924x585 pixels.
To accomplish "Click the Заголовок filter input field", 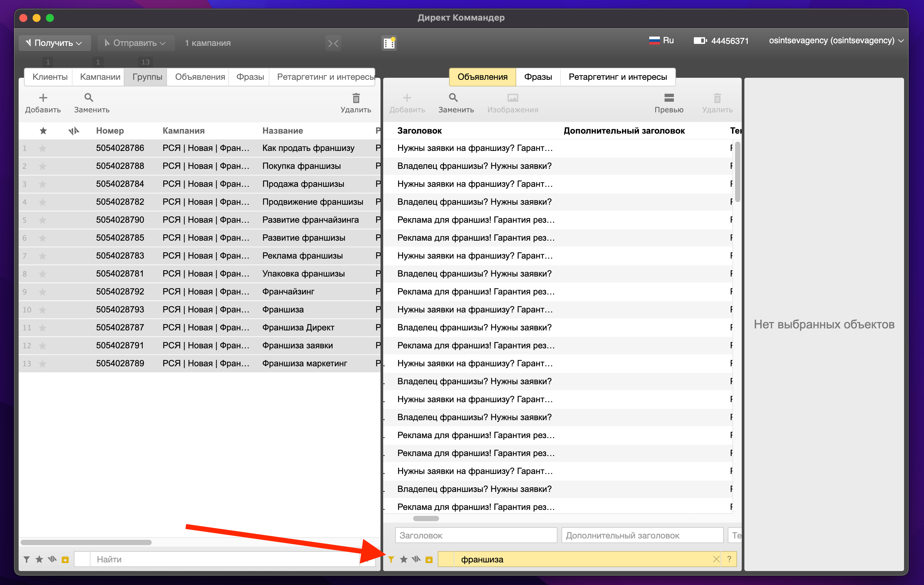I will (x=476, y=535).
